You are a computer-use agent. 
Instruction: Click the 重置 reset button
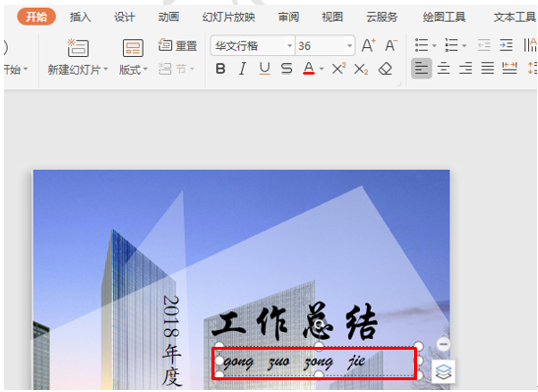point(178,45)
